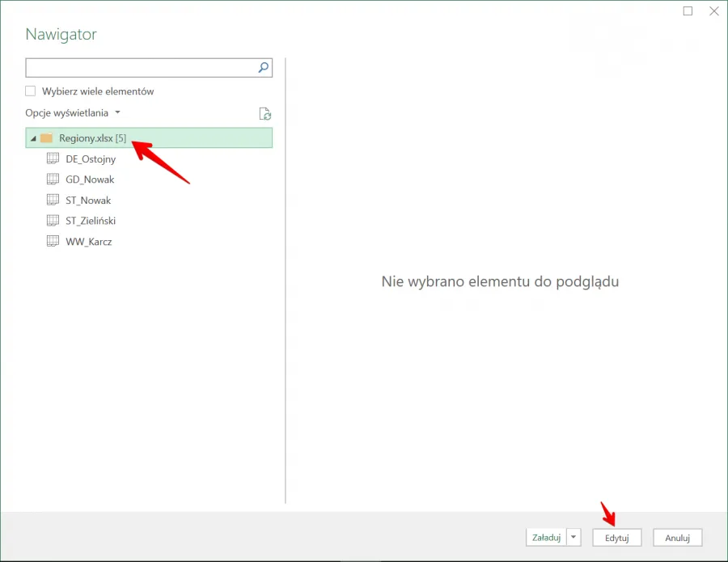Click the search magnifier icon
The height and width of the screenshot is (562, 728).
[x=263, y=68]
